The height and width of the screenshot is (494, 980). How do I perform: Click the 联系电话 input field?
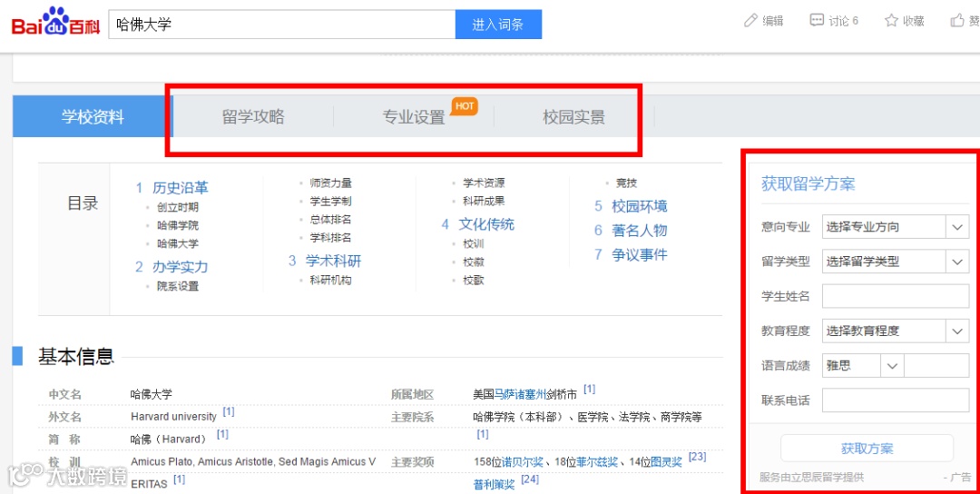(x=895, y=400)
